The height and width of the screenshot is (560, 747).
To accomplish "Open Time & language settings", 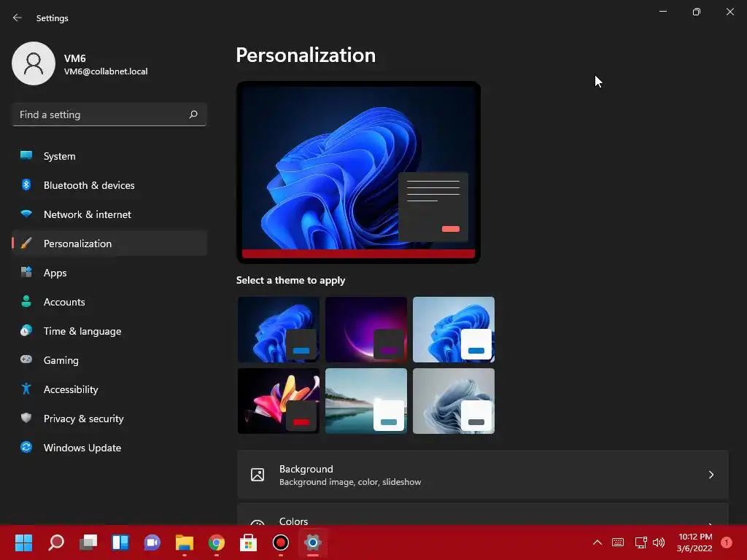I will (109, 331).
